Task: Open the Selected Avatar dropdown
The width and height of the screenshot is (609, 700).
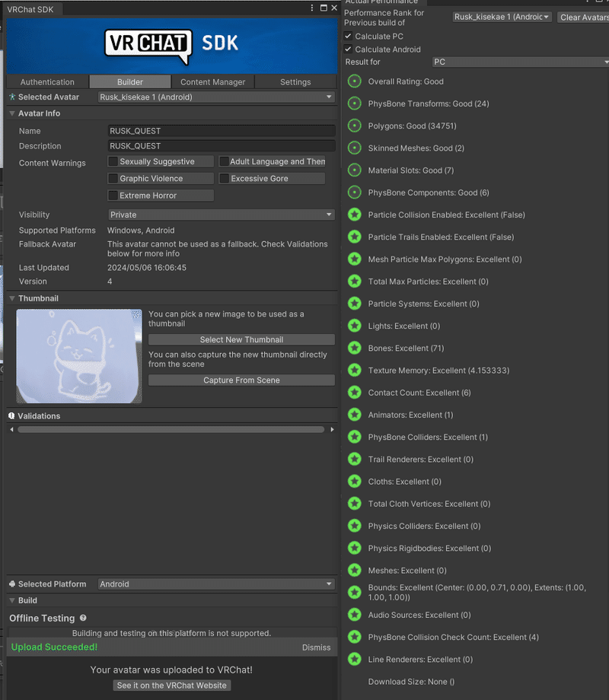Action: point(216,97)
